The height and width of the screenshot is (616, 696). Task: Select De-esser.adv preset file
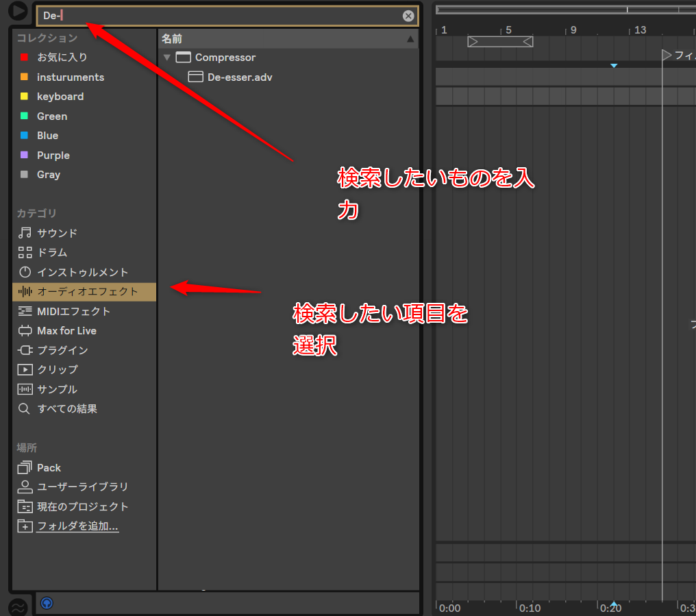click(239, 77)
